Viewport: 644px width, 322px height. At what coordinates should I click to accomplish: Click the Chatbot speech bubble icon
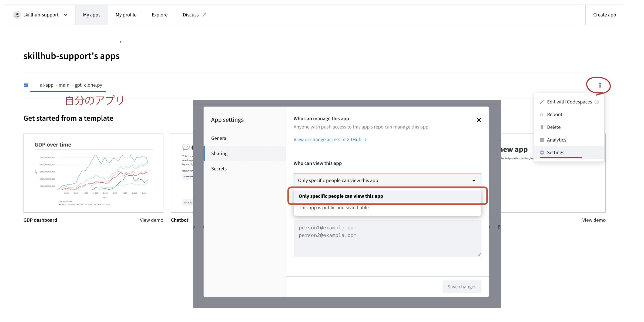[x=186, y=147]
